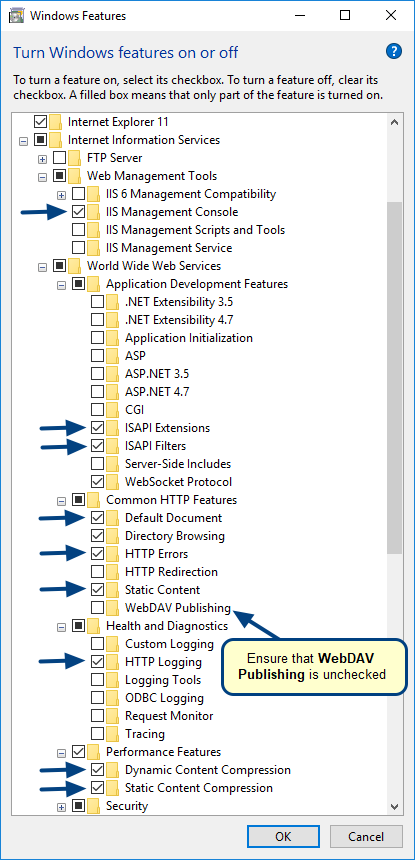Toggle the ISAPI Extensions checkbox

[98, 428]
